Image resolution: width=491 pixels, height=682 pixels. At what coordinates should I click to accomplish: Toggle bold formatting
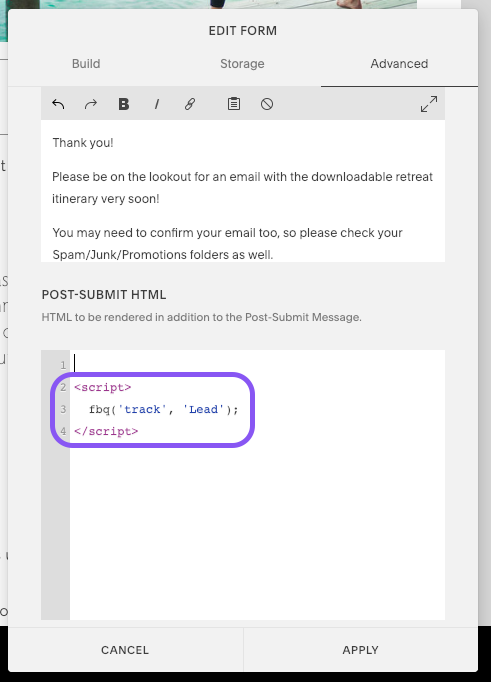[124, 104]
